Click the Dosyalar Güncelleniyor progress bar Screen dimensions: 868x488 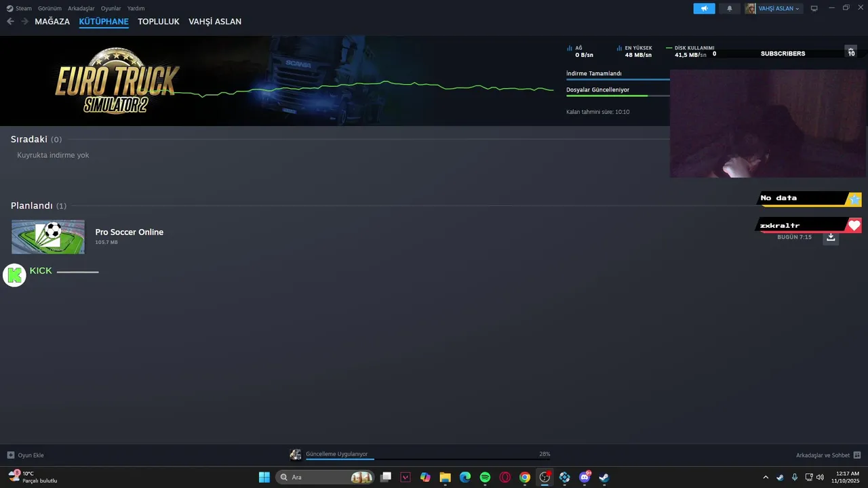click(x=618, y=96)
